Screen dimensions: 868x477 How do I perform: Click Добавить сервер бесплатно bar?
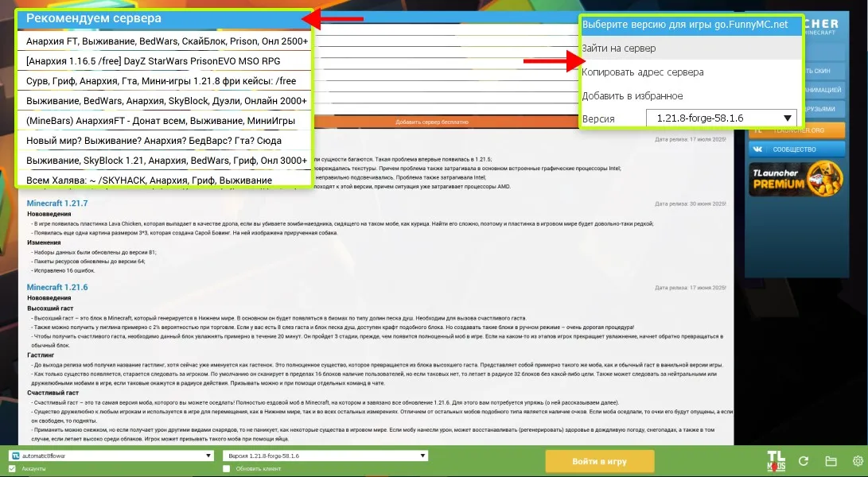[432, 122]
